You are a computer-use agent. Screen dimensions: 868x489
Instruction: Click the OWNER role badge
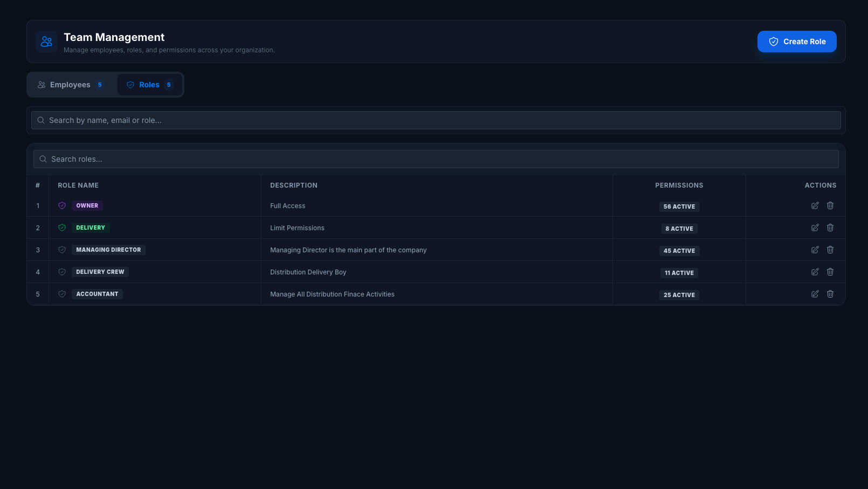click(x=87, y=205)
